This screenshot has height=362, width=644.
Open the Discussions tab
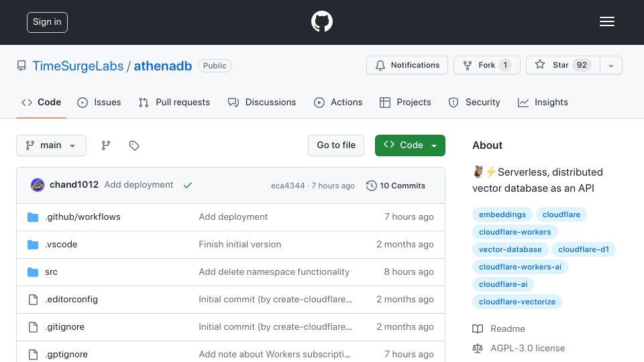point(262,102)
